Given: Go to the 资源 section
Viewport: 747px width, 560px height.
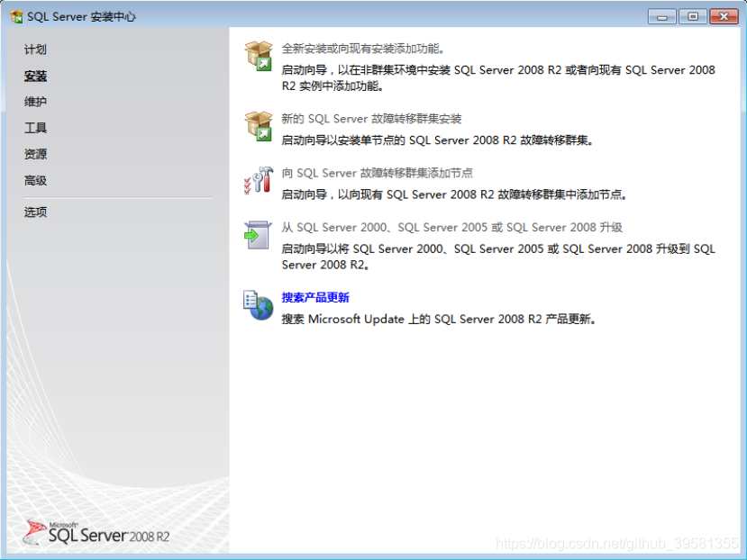Looking at the screenshot, I should (x=35, y=154).
